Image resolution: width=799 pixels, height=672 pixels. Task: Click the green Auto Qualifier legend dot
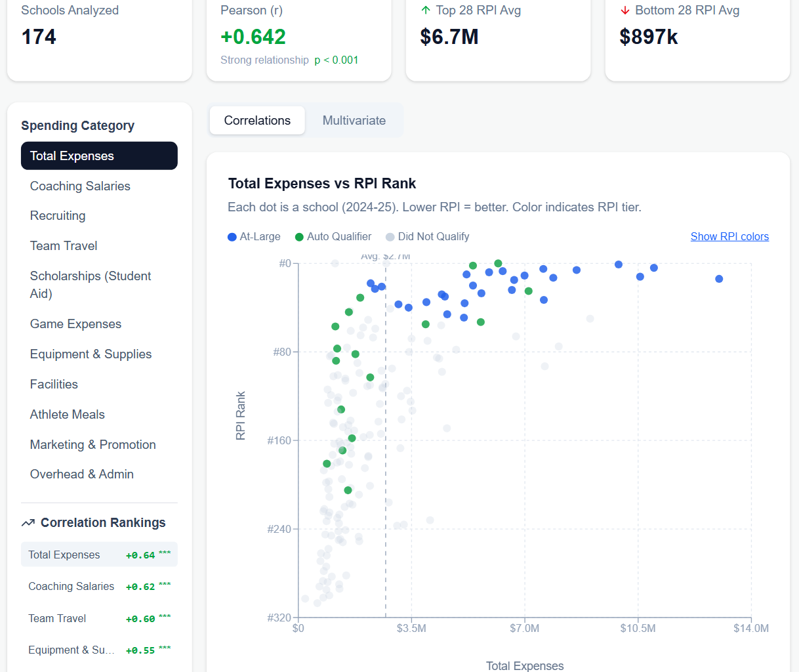pos(299,237)
